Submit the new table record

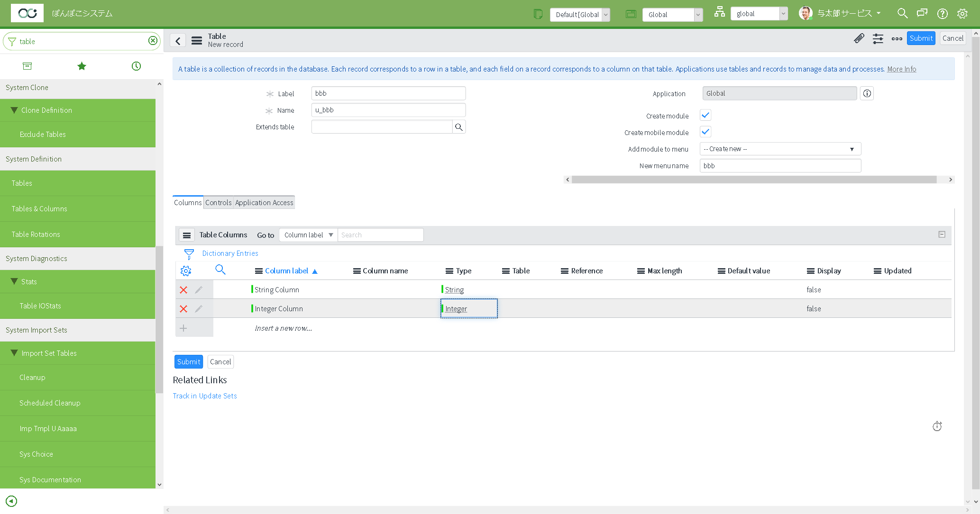point(920,38)
